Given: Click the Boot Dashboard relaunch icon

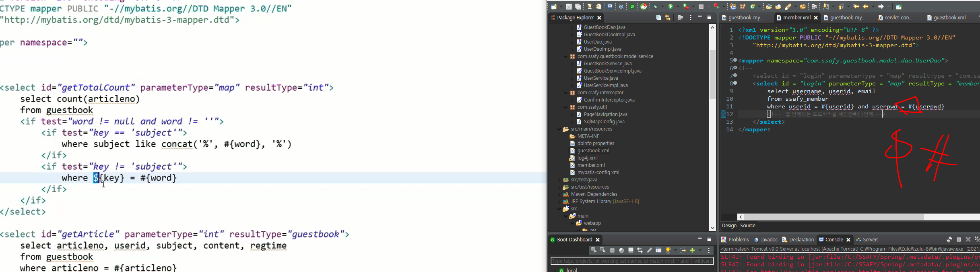Looking at the screenshot, I should coord(594,250).
